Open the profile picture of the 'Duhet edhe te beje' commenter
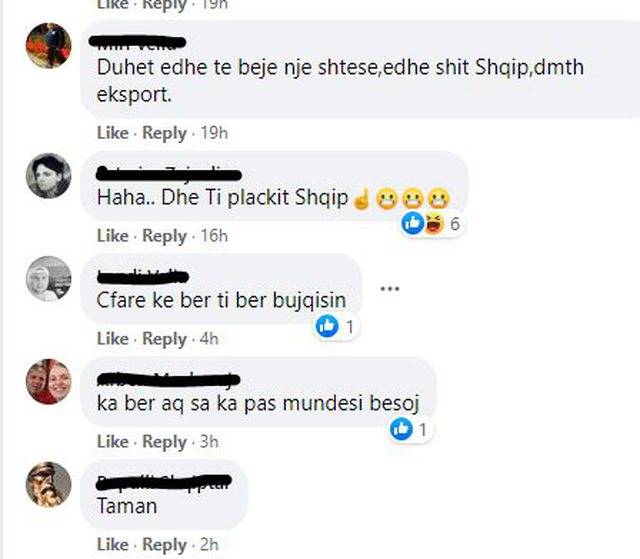Image resolution: width=640 pixels, height=559 pixels. [x=49, y=45]
